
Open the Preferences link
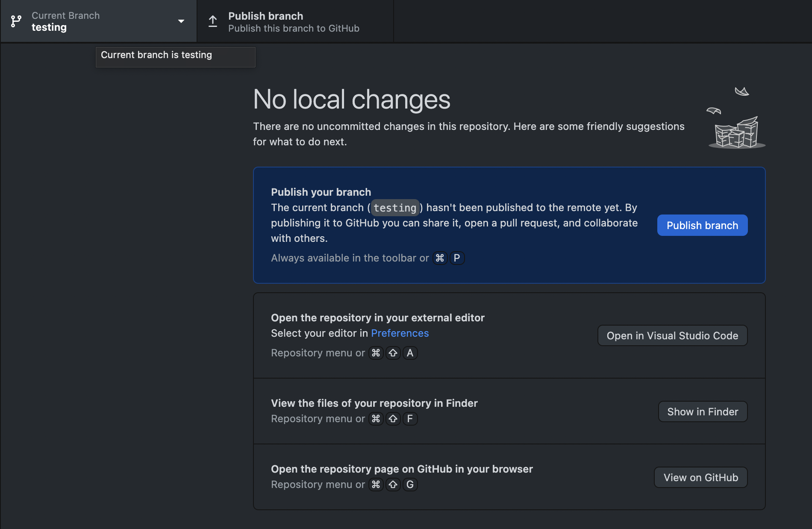pyautogui.click(x=400, y=333)
